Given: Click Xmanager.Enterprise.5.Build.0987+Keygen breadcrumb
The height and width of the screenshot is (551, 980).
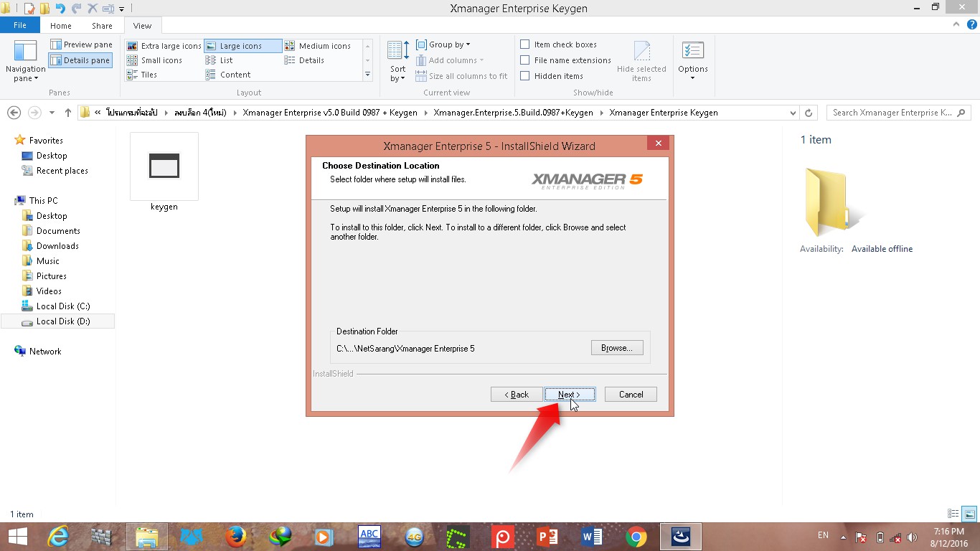Looking at the screenshot, I should point(513,113).
